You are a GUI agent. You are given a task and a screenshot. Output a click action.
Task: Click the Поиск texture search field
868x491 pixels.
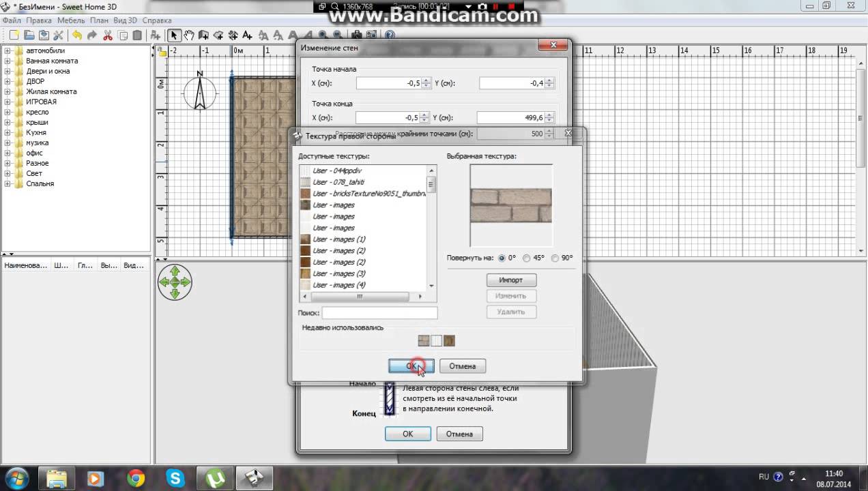point(379,313)
